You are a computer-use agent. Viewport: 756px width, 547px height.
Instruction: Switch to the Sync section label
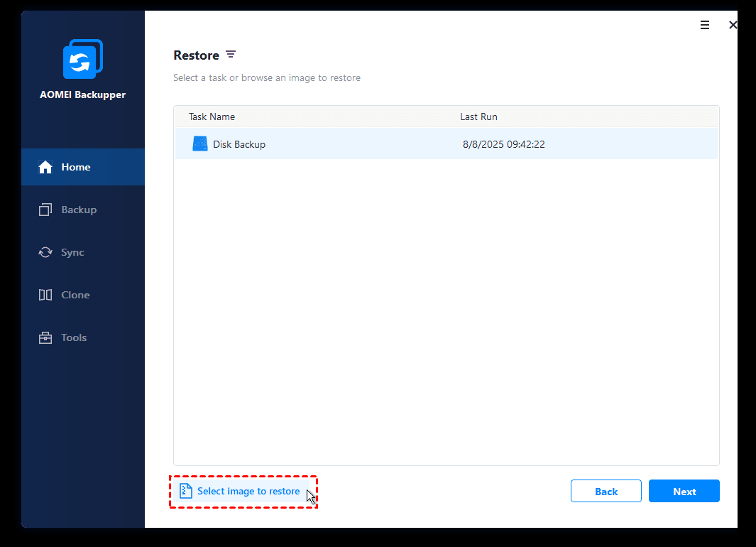coord(72,252)
